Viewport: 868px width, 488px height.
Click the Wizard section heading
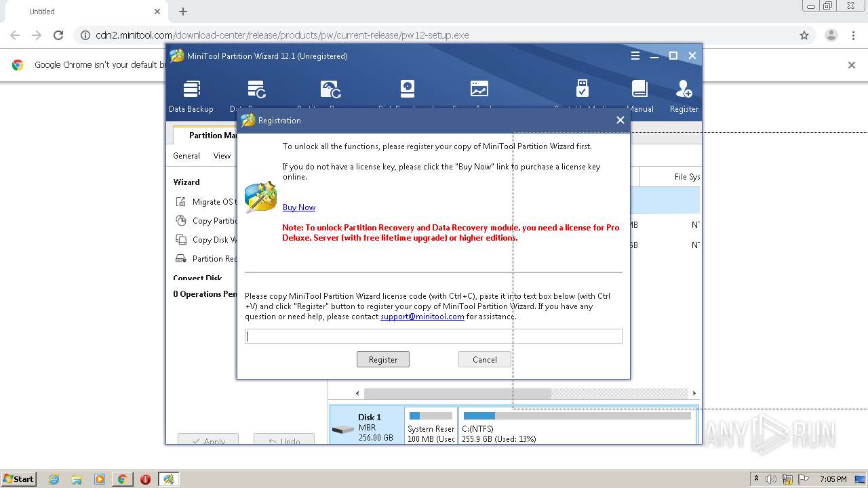point(186,182)
